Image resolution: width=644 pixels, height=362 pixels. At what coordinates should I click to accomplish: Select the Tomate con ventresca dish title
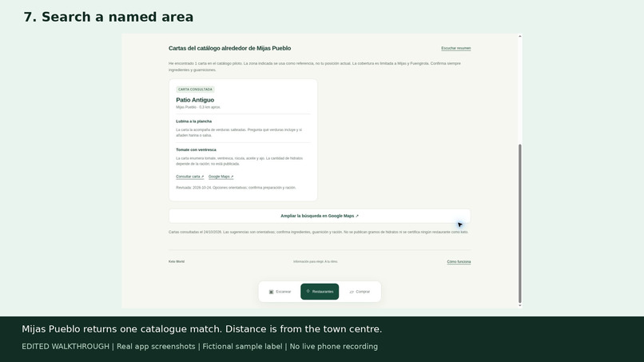(196, 149)
